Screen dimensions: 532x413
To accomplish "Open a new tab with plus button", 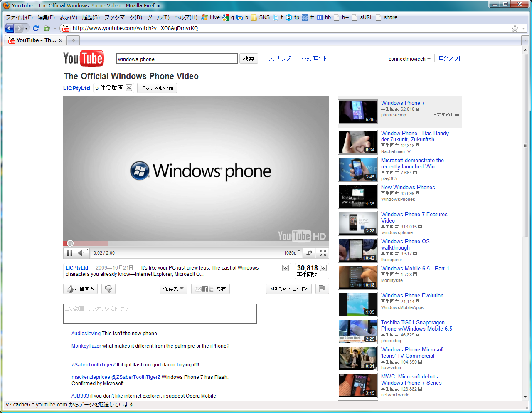I will [74, 40].
